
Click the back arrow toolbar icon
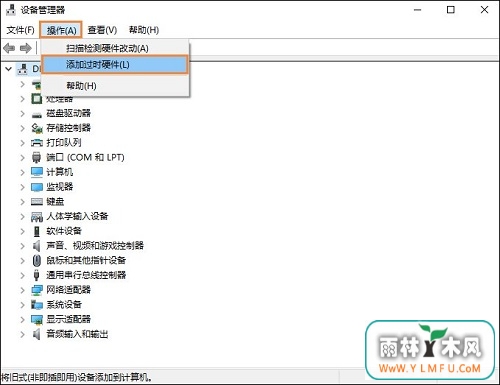pyautogui.click(x=9, y=48)
